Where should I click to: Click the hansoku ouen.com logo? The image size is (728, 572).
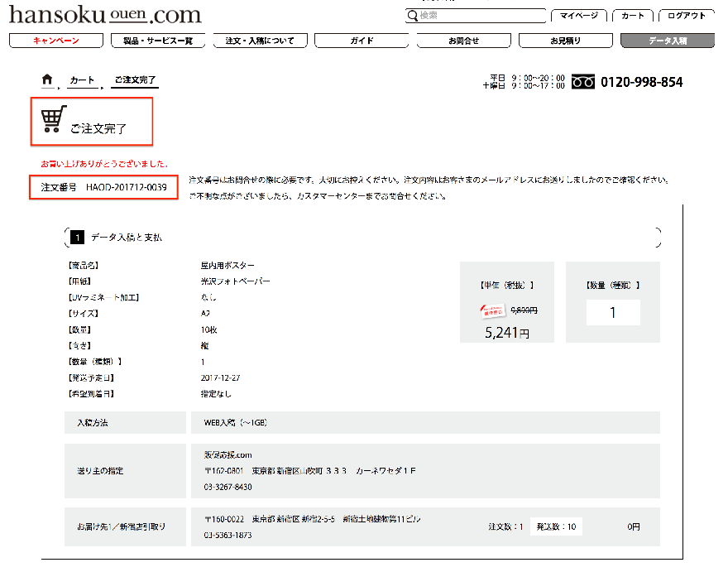coord(105,15)
